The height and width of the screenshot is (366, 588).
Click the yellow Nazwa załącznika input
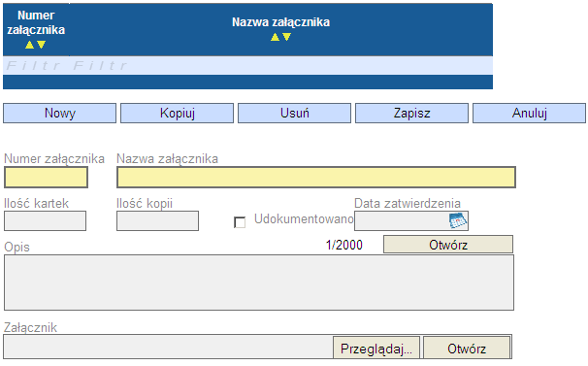coord(316,178)
